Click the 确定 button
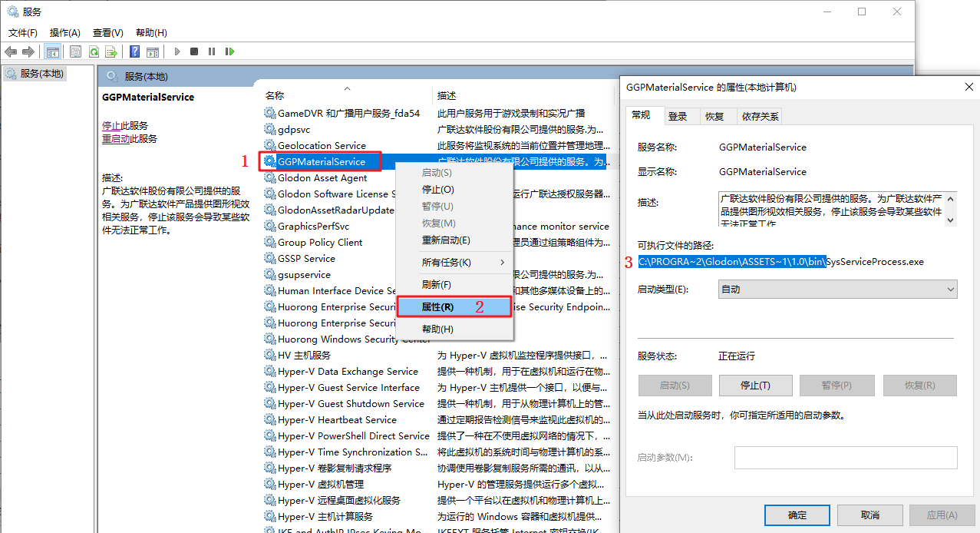Screen dimensions: 980x533 click(797, 515)
